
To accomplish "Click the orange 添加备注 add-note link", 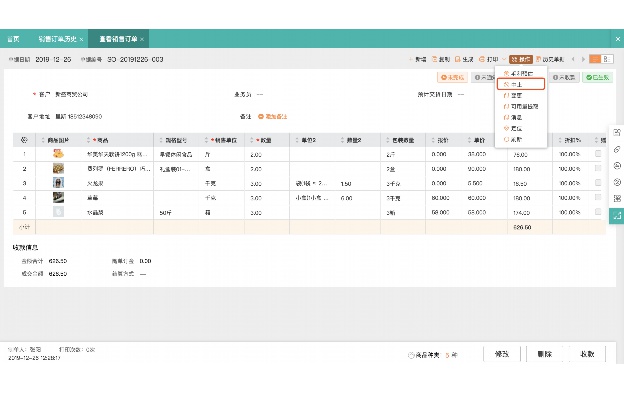I will (273, 117).
